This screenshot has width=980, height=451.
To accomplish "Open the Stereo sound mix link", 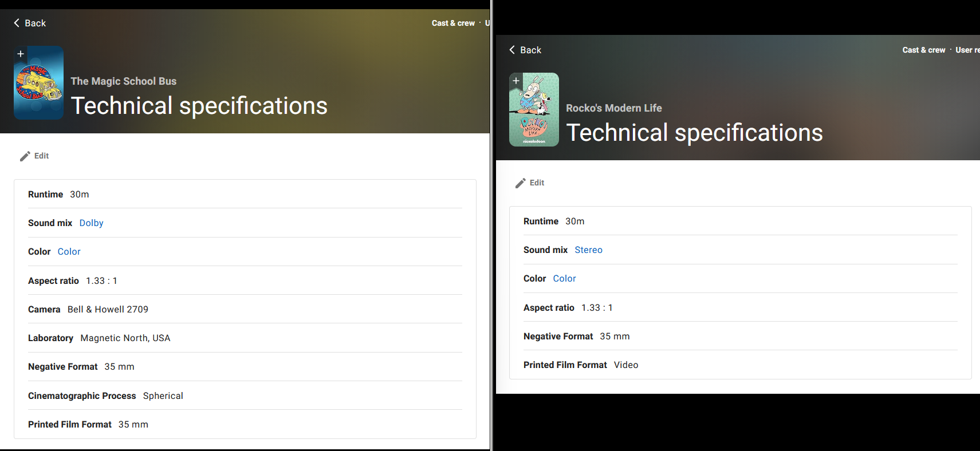I will pyautogui.click(x=588, y=250).
